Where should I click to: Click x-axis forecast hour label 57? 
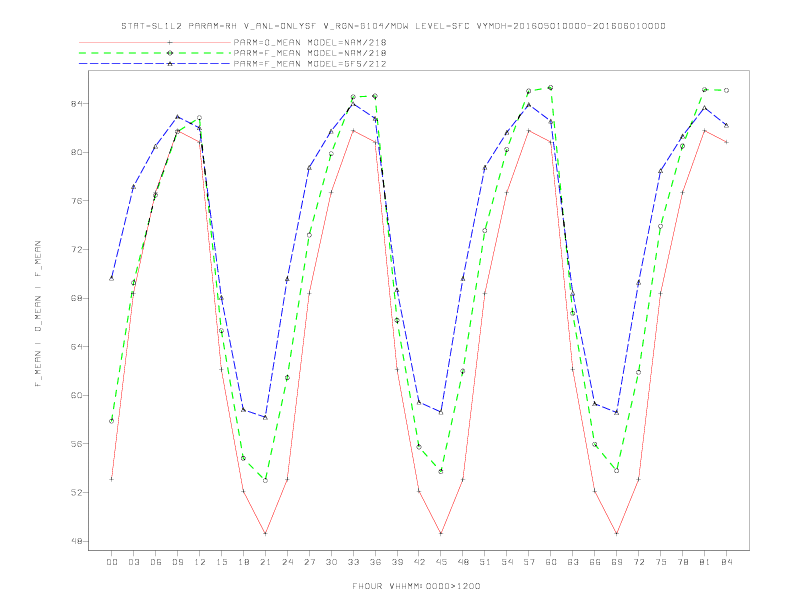[529, 562]
